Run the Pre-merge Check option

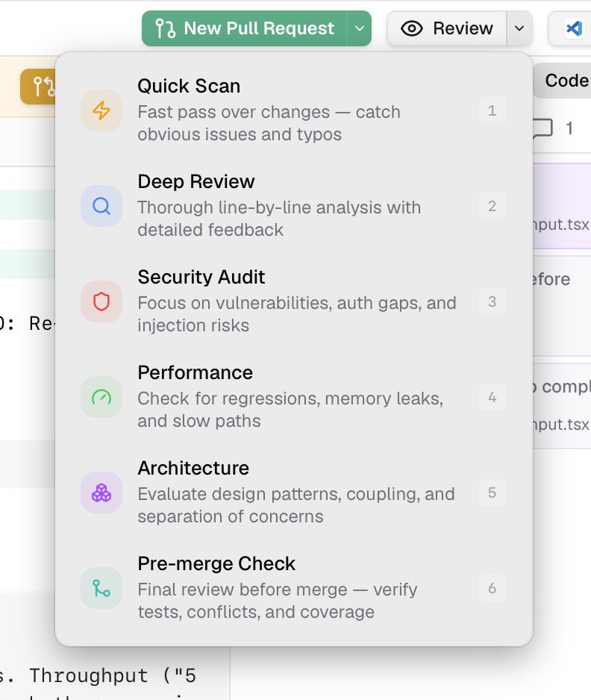(294, 588)
